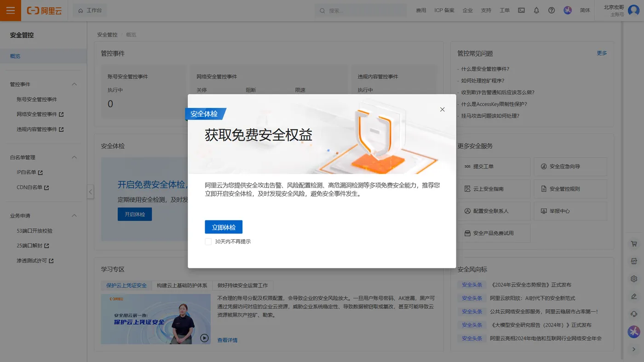Click the edit feedback pencil icon
644x362 pixels.
(x=634, y=296)
